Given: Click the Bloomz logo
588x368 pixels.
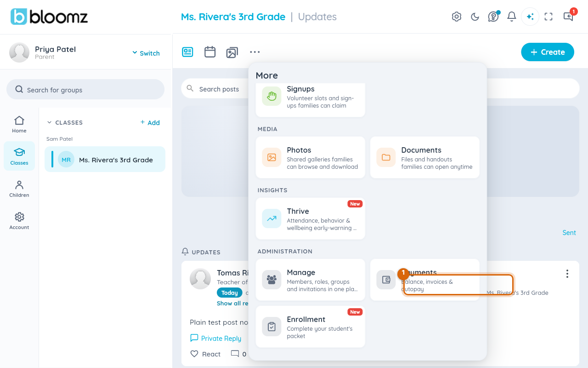Looking at the screenshot, I should [x=49, y=17].
